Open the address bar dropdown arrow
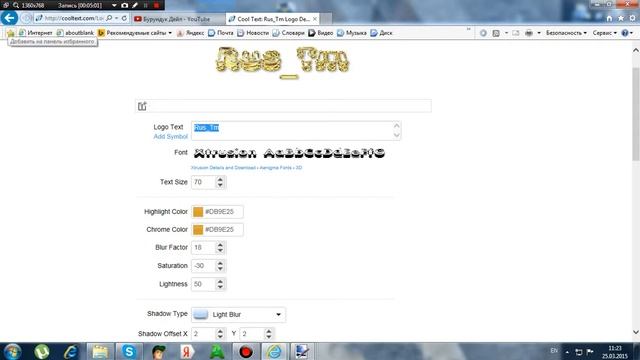Image resolution: width=640 pixels, height=360 pixels. [116, 18]
